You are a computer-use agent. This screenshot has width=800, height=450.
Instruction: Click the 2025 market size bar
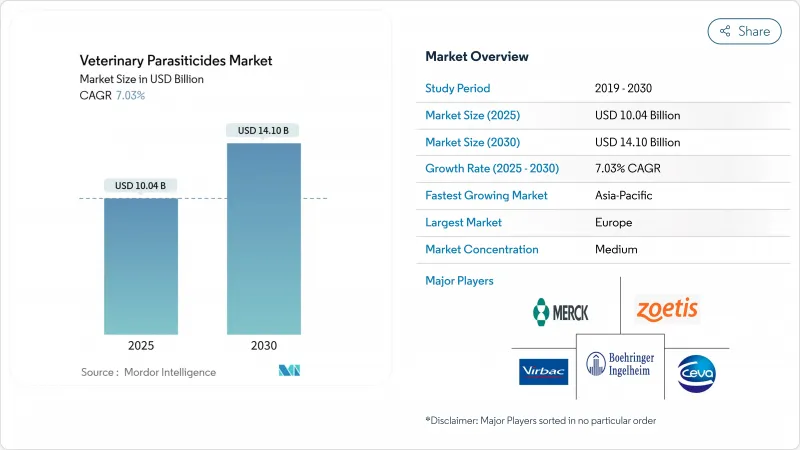pyautogui.click(x=140, y=266)
